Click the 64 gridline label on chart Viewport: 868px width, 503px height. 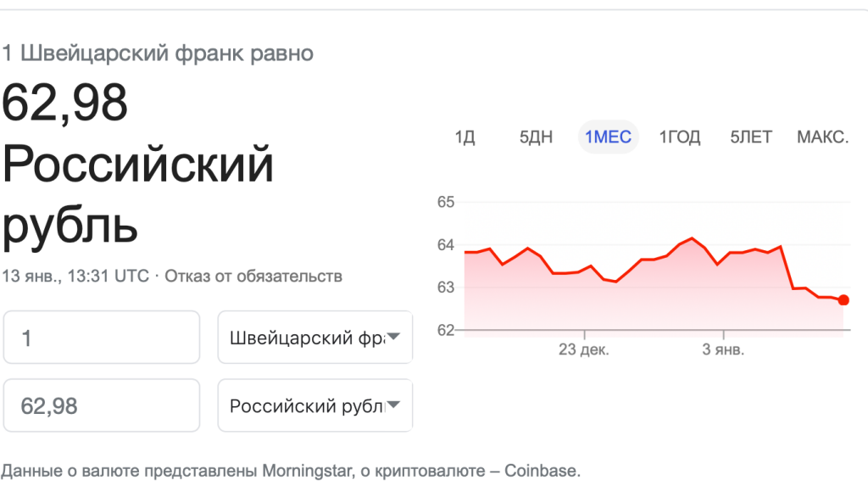[446, 245]
